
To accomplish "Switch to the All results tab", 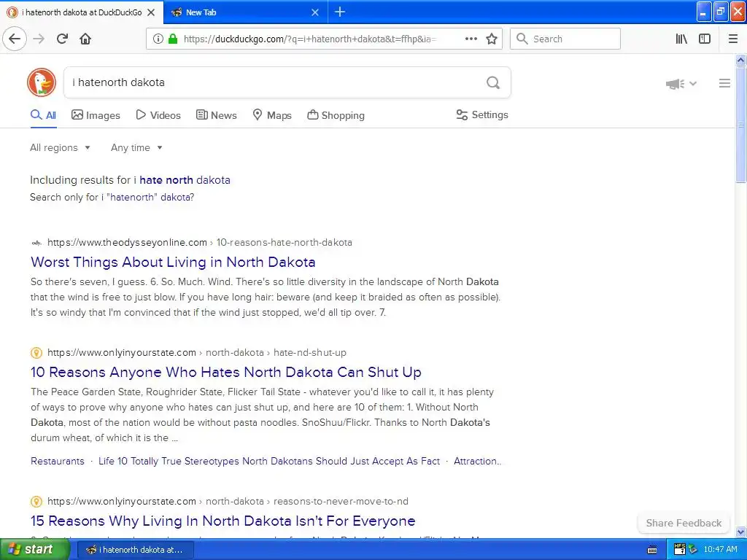I will (x=43, y=115).
